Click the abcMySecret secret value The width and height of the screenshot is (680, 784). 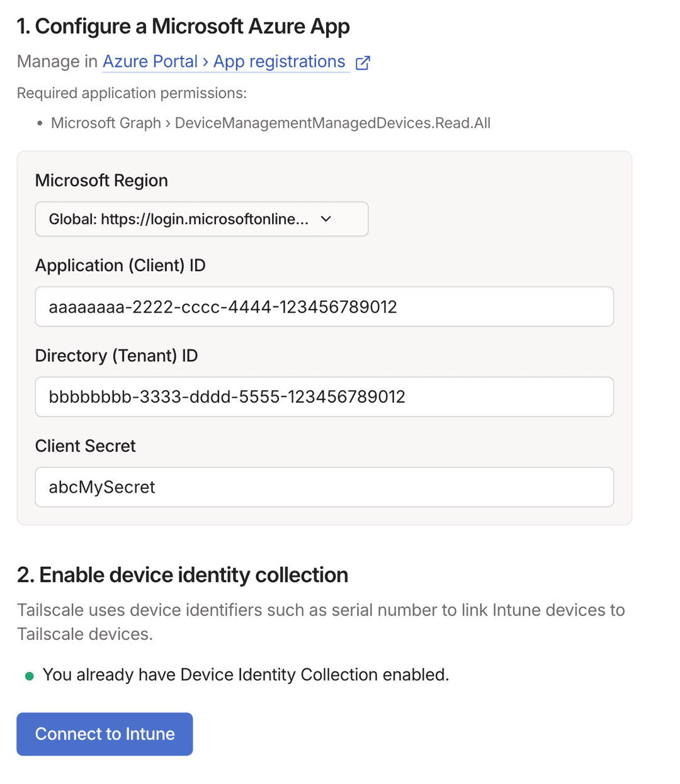coord(101,487)
